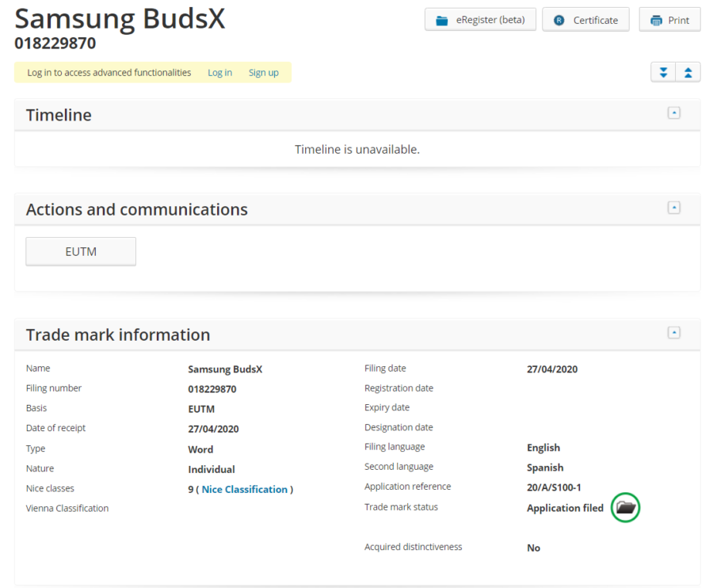Follow the Log in link

pos(219,73)
